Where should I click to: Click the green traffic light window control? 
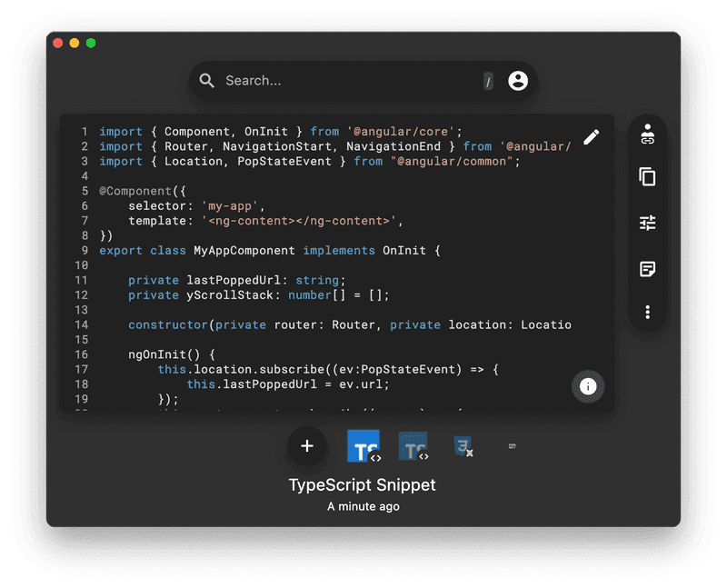pos(90,42)
